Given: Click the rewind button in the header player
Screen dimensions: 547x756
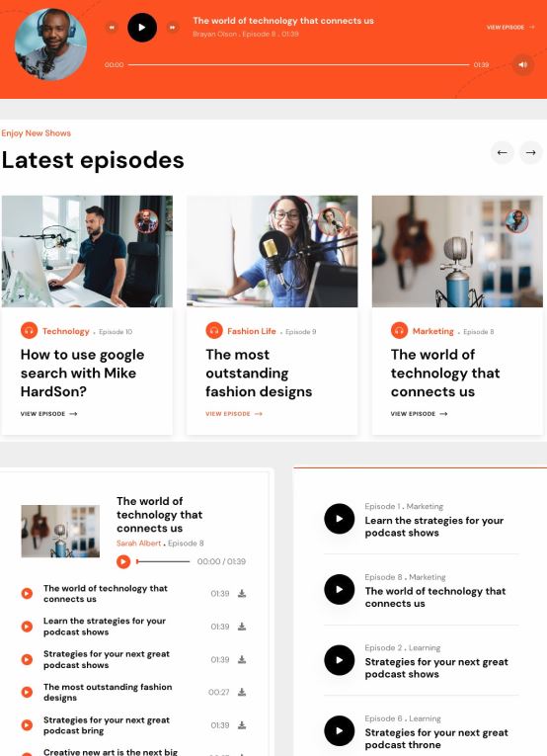Looking at the screenshot, I should (x=112, y=28).
